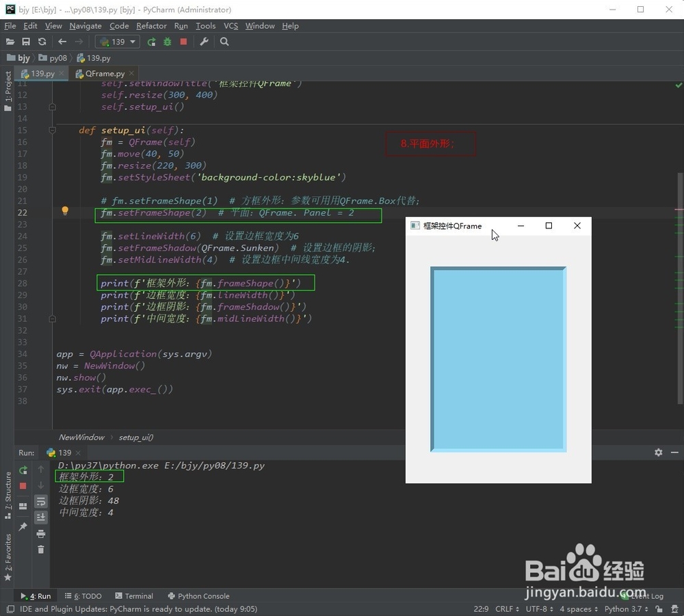Open the 139 run configuration dropdown

[x=118, y=42]
